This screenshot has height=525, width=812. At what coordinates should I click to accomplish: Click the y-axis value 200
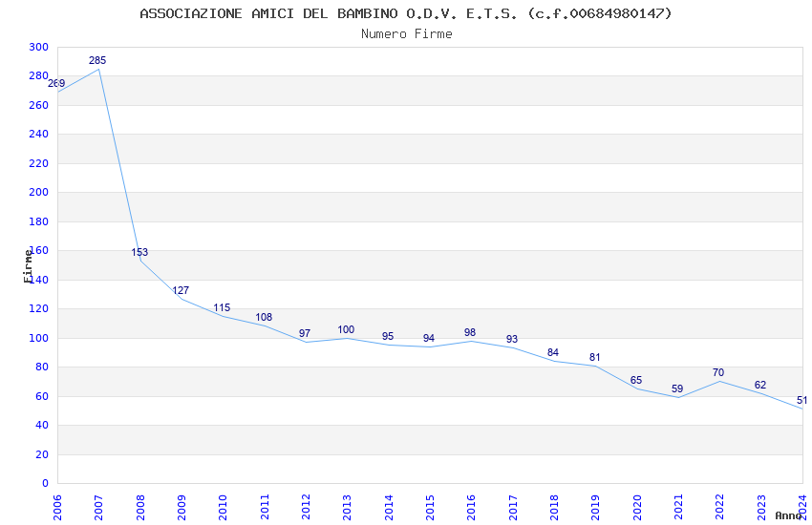pos(39,192)
